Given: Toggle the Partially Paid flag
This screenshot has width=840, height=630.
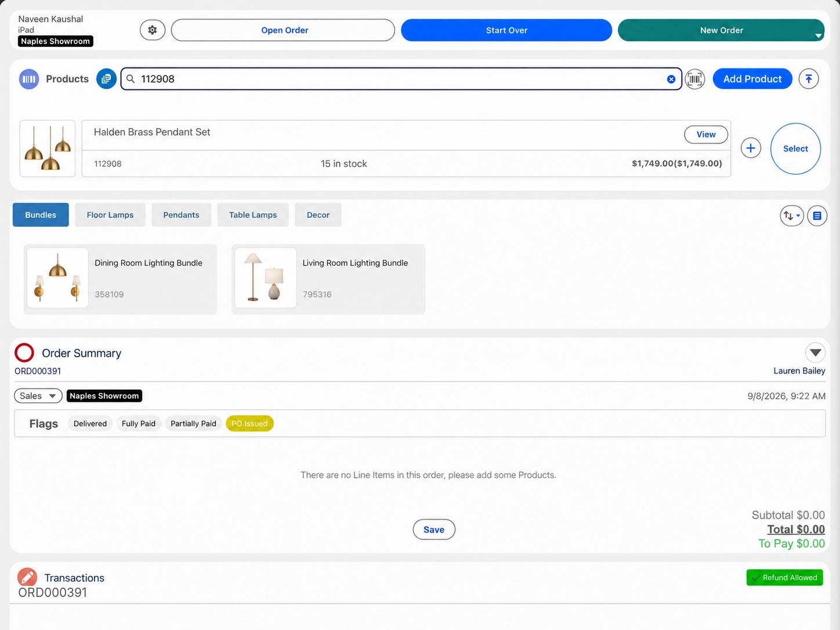Looking at the screenshot, I should (x=193, y=423).
